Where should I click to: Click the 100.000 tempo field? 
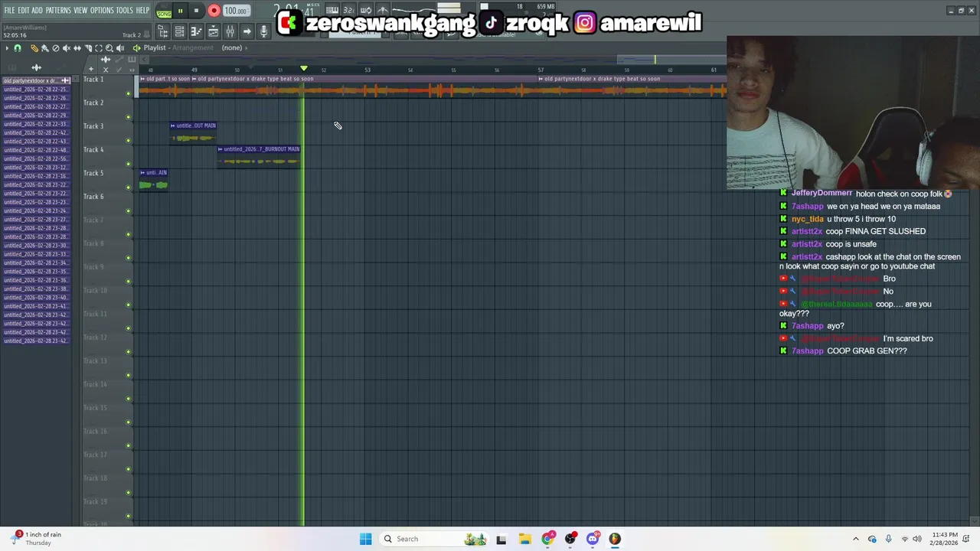point(236,11)
